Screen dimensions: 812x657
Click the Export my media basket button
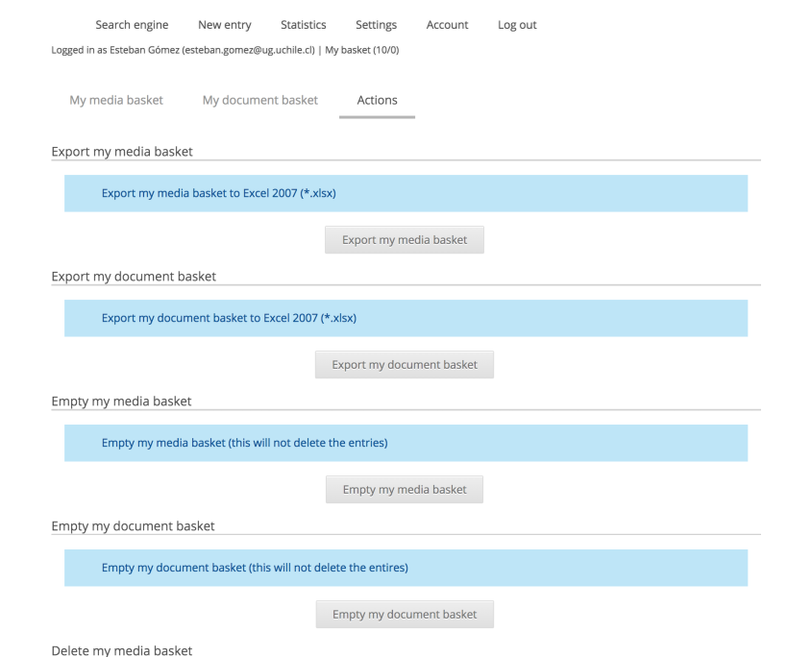pyautogui.click(x=405, y=240)
